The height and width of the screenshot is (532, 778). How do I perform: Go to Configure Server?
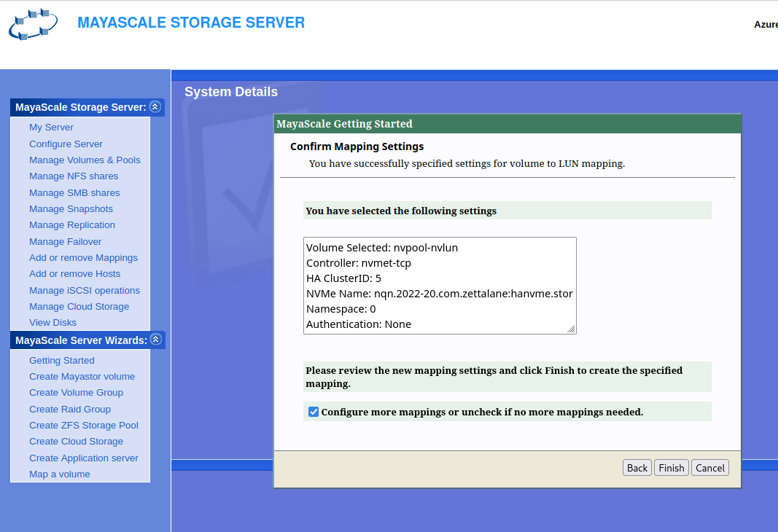(66, 144)
